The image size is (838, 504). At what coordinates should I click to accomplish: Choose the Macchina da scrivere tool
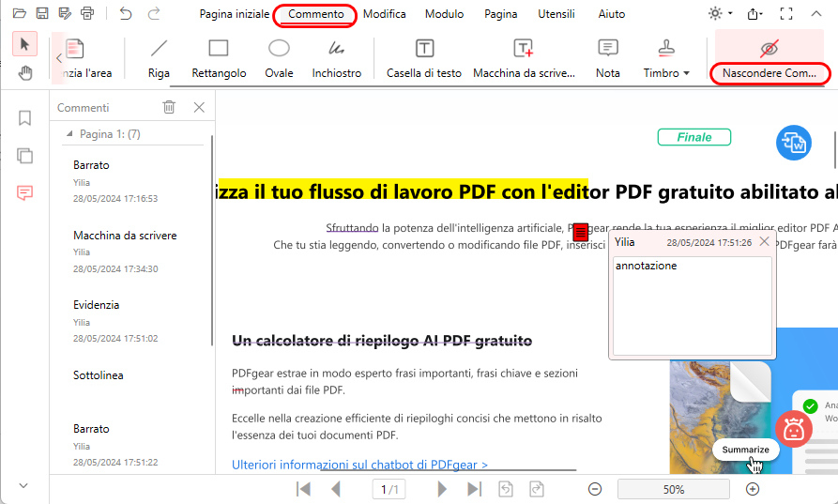(524, 59)
